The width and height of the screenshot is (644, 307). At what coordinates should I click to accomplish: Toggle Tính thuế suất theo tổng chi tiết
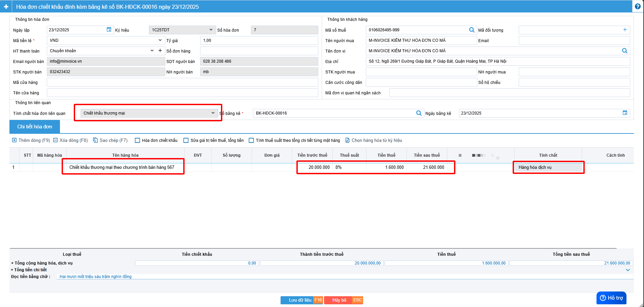[x=251, y=141]
